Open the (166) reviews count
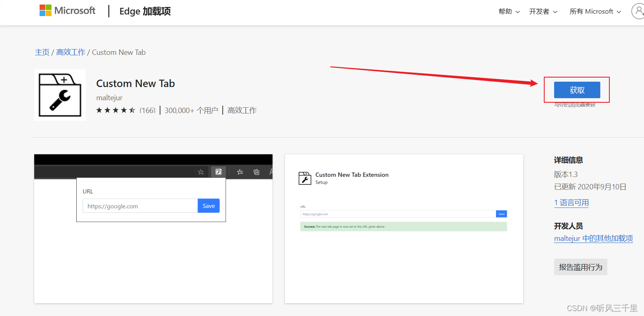The width and height of the screenshot is (644, 316). click(x=147, y=110)
